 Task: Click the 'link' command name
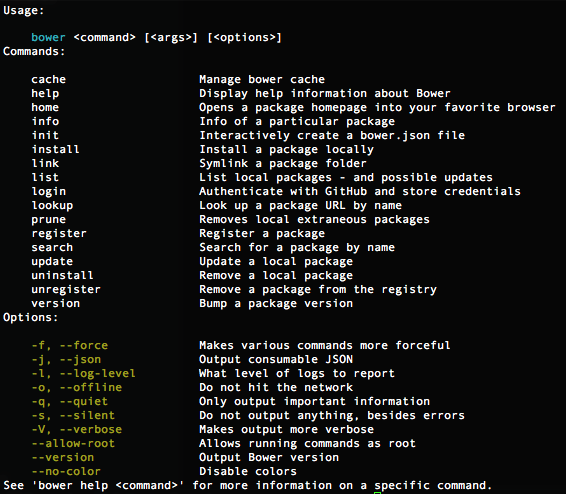pyautogui.click(x=45, y=163)
